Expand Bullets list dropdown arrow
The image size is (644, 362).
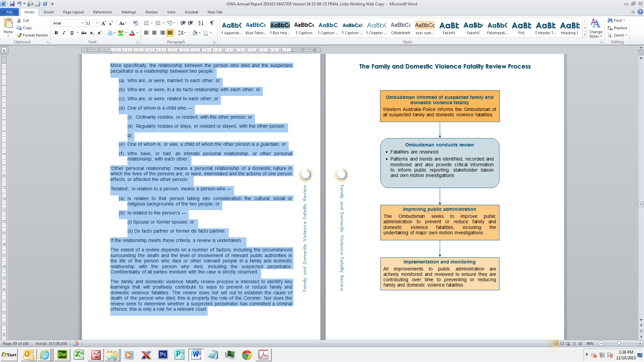152,23
